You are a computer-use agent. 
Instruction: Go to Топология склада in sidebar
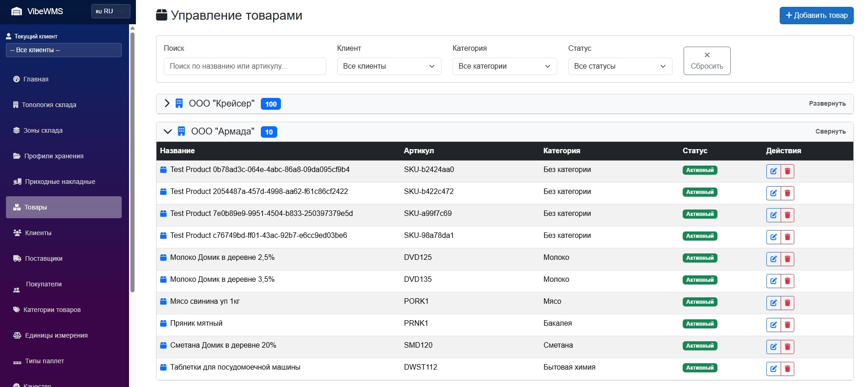tap(49, 105)
